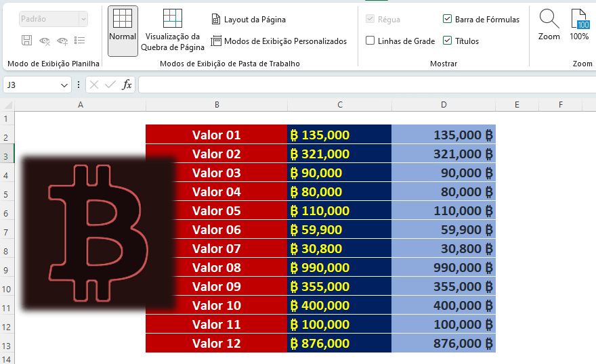The image size is (596, 364).
Task: Select column F header
Action: pyautogui.click(x=561, y=105)
